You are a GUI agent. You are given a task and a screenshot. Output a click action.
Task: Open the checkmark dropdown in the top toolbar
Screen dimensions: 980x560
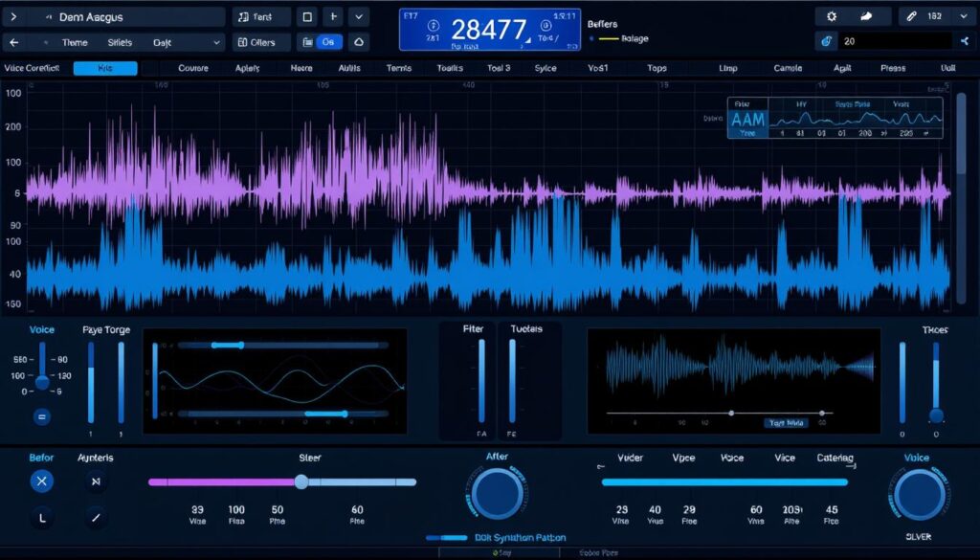[359, 16]
